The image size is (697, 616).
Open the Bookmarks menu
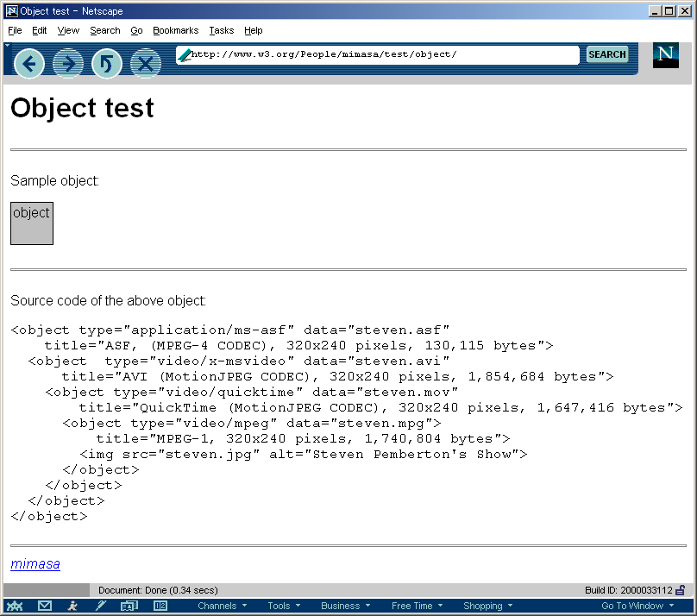tap(175, 30)
